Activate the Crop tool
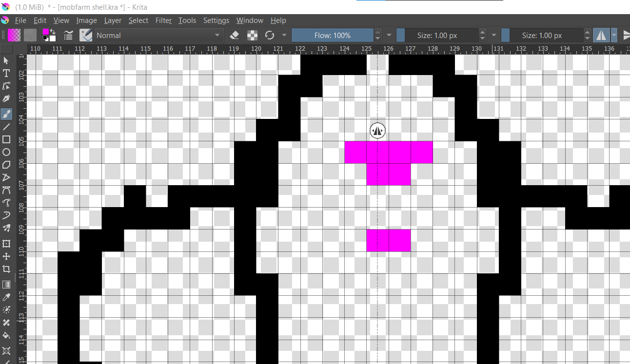Image resolution: width=630 pixels, height=364 pixels. pyautogui.click(x=6, y=269)
